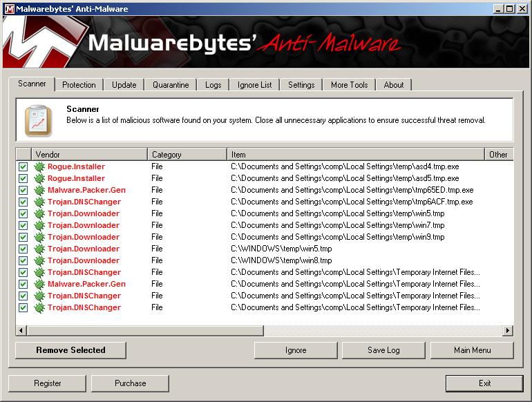The image size is (532, 402).
Task: Select path ending temp\win7.tmp
Action: (338, 225)
